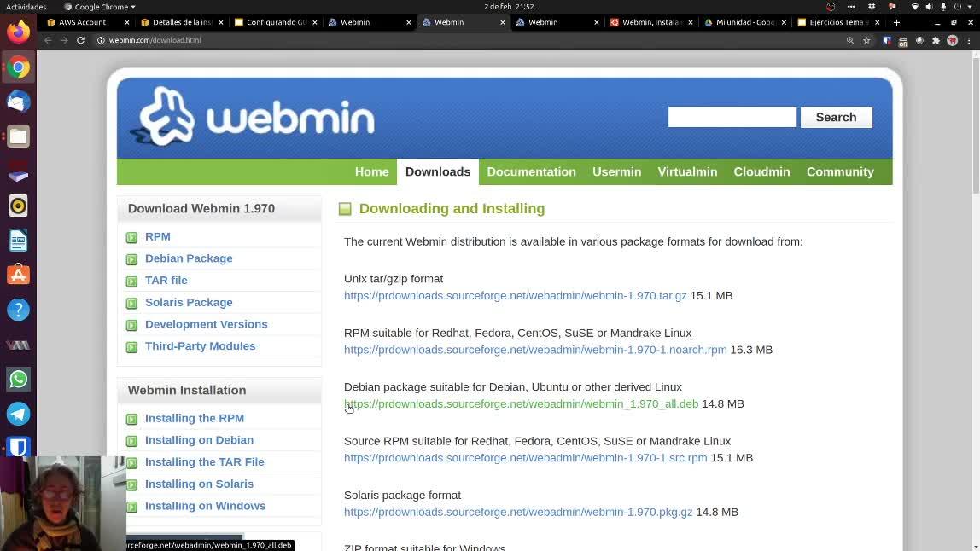Launch LibreOffice Writer from the dock
The width and height of the screenshot is (980, 551).
pyautogui.click(x=18, y=241)
